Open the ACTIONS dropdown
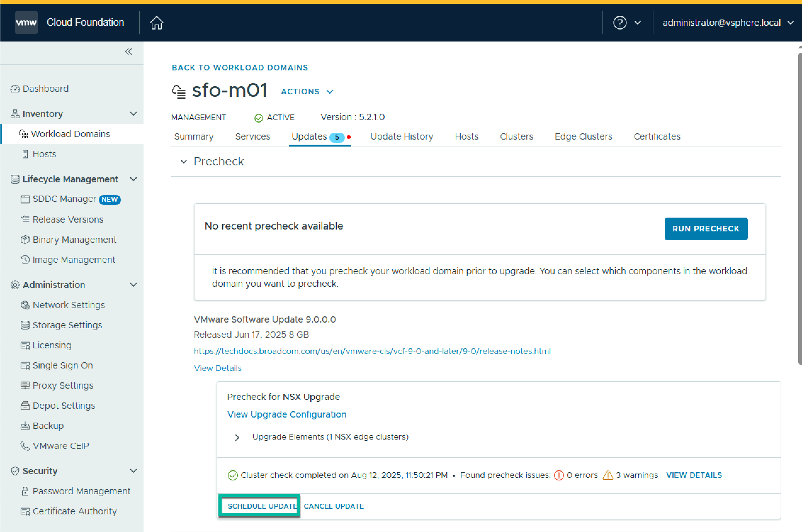 click(x=307, y=91)
